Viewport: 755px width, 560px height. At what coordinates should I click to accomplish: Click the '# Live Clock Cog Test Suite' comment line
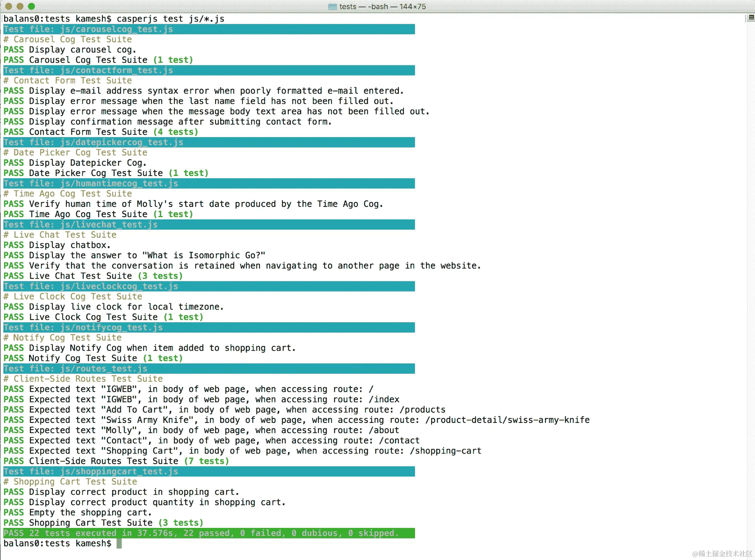[73, 297]
